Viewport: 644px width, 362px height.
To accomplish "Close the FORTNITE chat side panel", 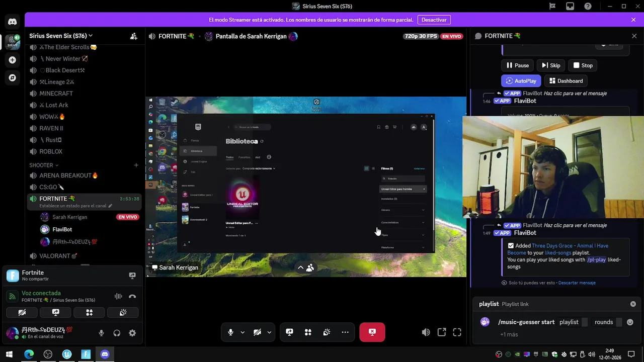I will point(634,36).
